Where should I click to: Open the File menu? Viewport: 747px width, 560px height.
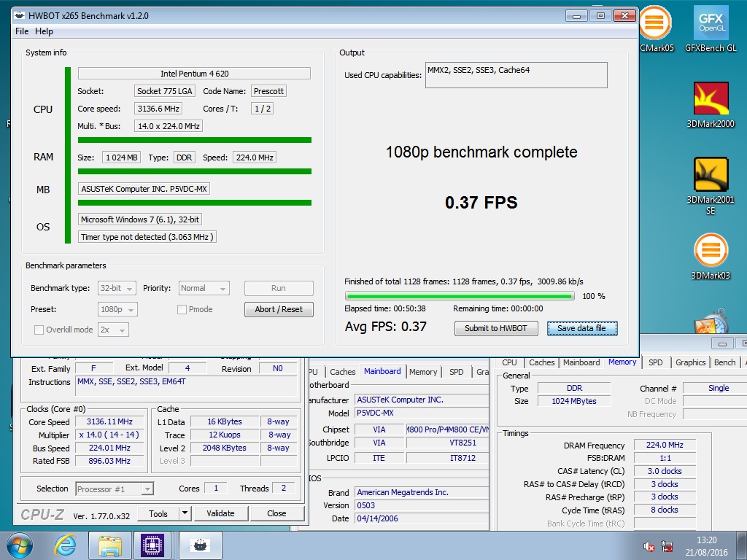pyautogui.click(x=22, y=31)
